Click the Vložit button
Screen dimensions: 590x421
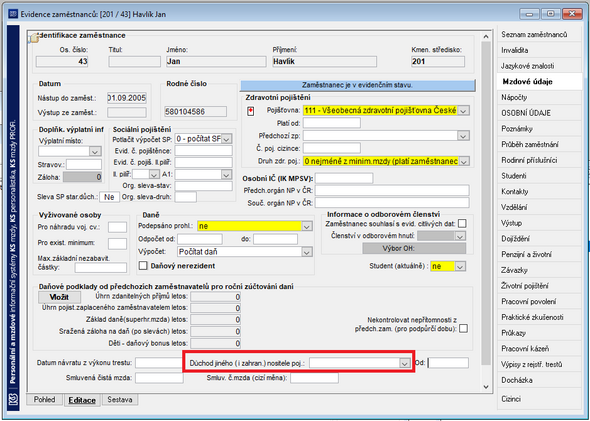(59, 297)
